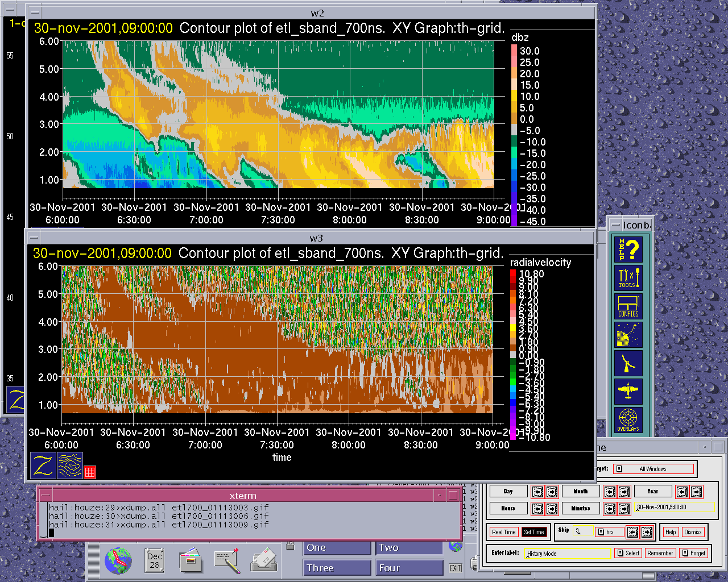728x582 pixels.
Task: Open the hrs skip units dropdown
Action: [x=609, y=533]
